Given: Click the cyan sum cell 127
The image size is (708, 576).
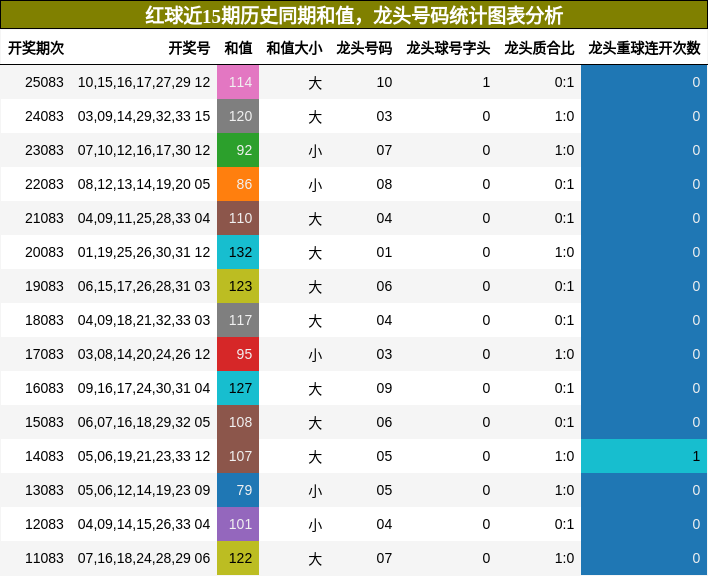Looking at the screenshot, I should coord(238,388).
